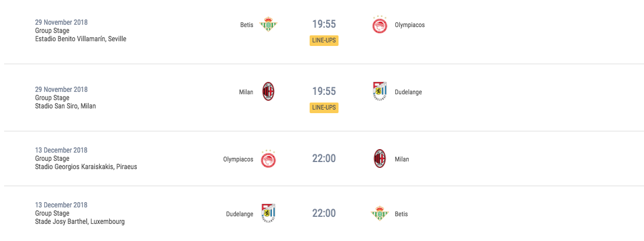The height and width of the screenshot is (241, 644).
Task: Click 22:00 kickoff time of Olympiacos vs Milan
Action: [x=324, y=159]
